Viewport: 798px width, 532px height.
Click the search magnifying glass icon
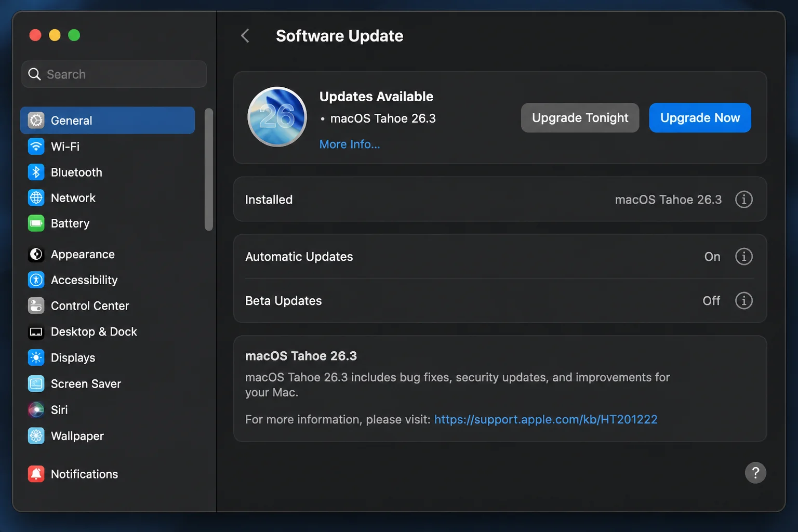coord(35,74)
